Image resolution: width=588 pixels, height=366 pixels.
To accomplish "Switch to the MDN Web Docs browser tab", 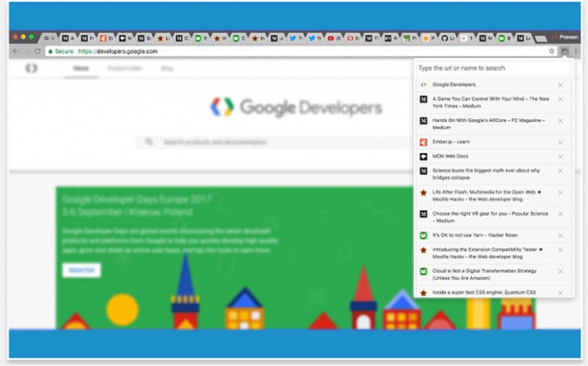I will tap(125, 39).
